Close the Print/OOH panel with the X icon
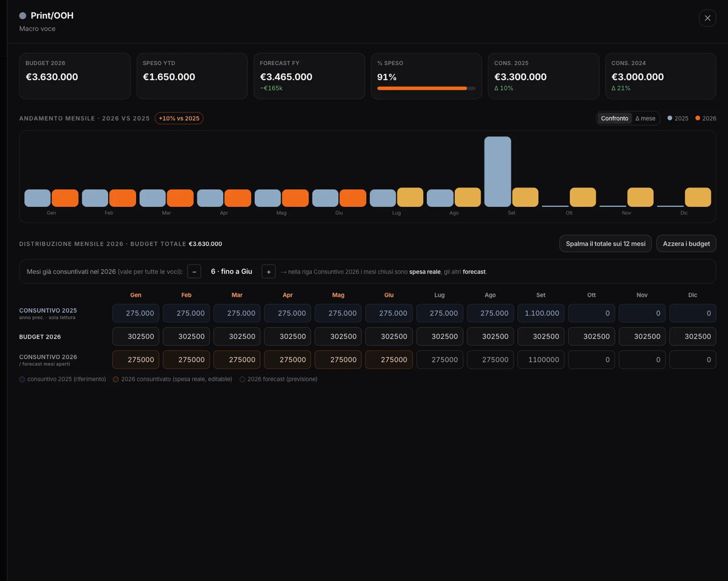This screenshot has width=728, height=581. tap(707, 18)
